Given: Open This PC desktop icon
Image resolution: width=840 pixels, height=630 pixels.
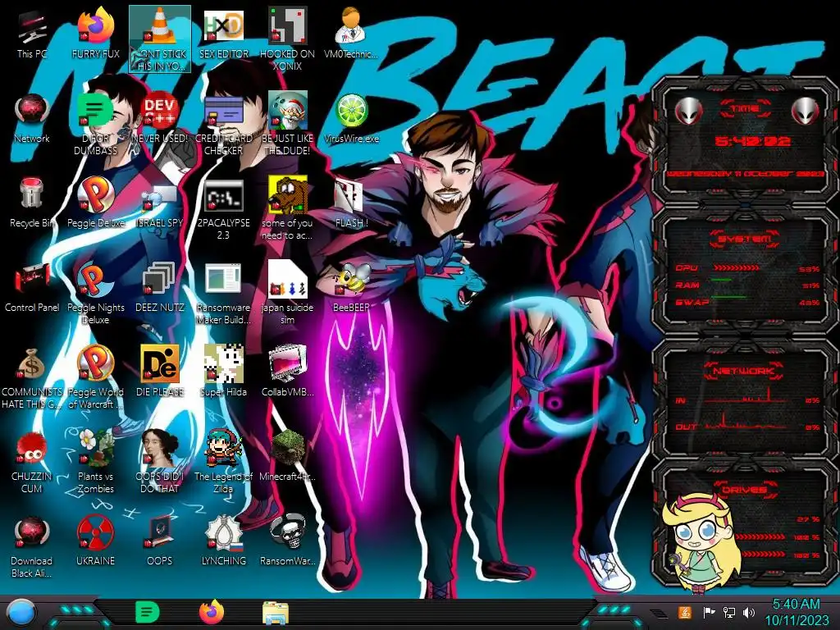Looking at the screenshot, I should [x=32, y=34].
